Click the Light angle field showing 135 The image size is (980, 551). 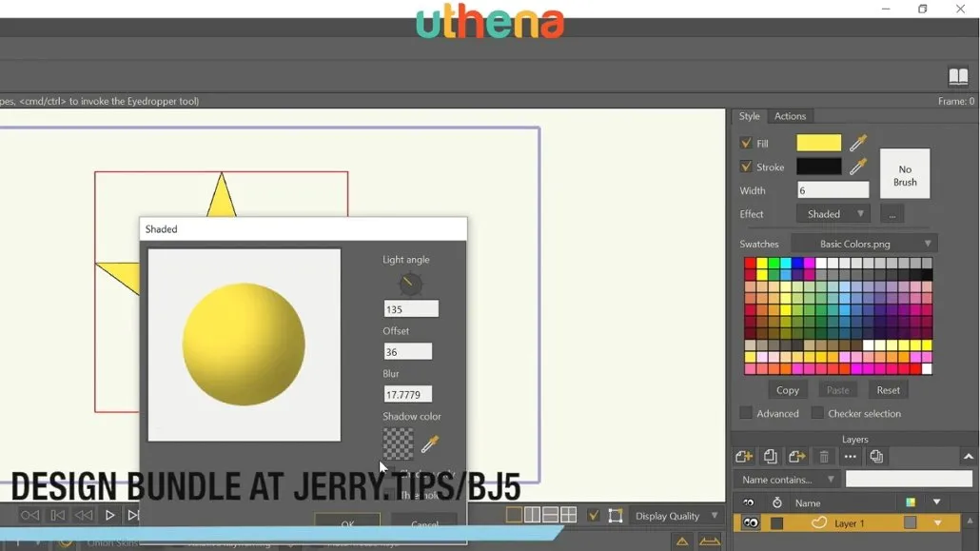point(411,309)
